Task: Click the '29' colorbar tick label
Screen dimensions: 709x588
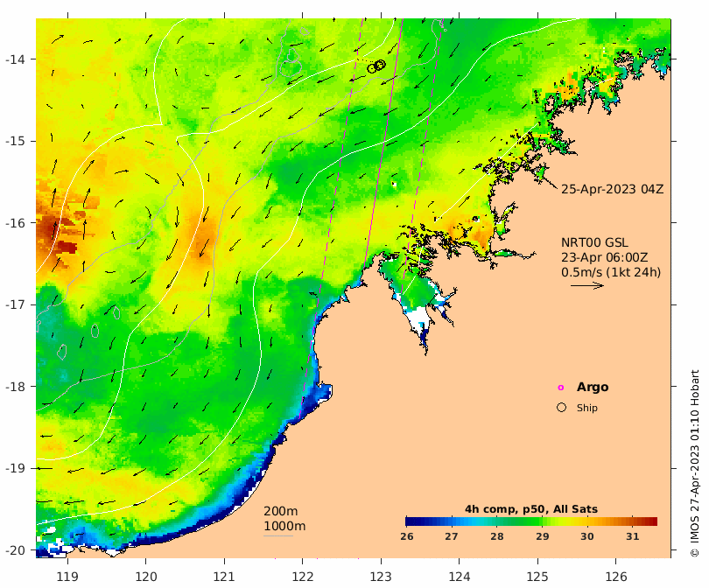Action: (542, 536)
